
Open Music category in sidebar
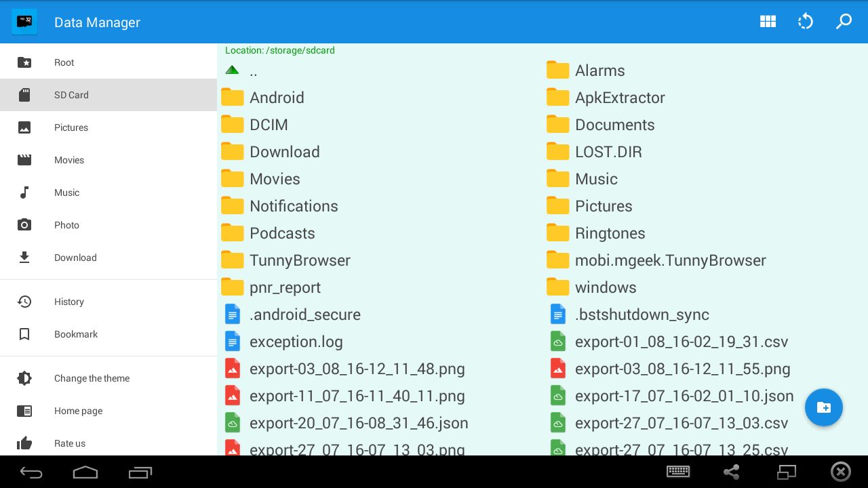(108, 192)
